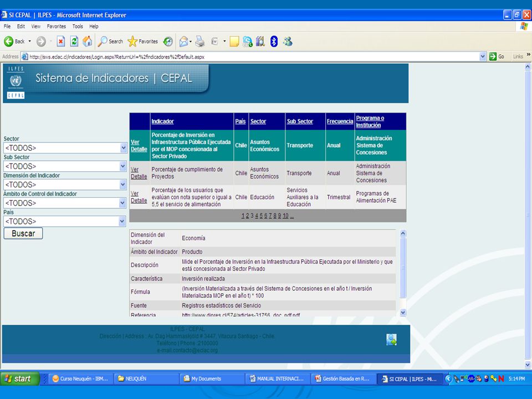Refresh the page with green arrows icon
The height and width of the screenshot is (399, 532).
pyautogui.click(x=74, y=42)
